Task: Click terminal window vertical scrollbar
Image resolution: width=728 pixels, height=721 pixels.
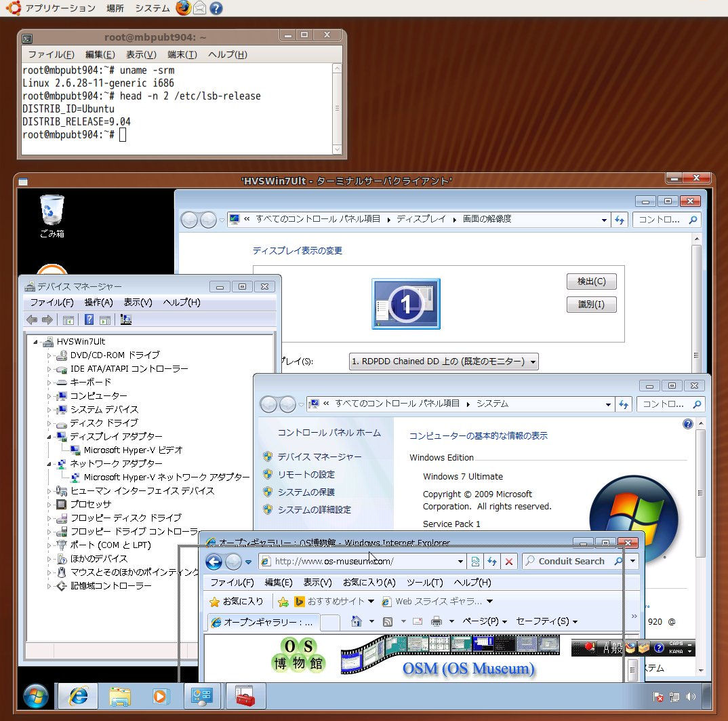Action: [338, 109]
